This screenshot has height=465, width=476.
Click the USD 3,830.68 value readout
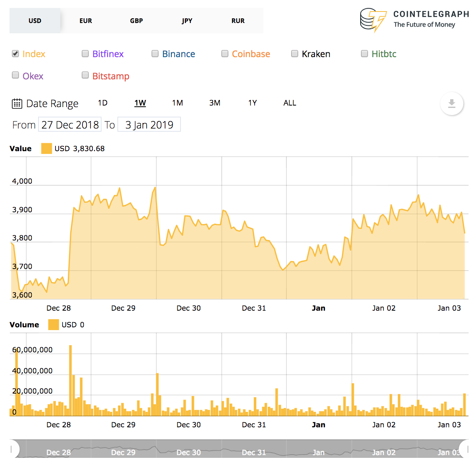tap(80, 148)
